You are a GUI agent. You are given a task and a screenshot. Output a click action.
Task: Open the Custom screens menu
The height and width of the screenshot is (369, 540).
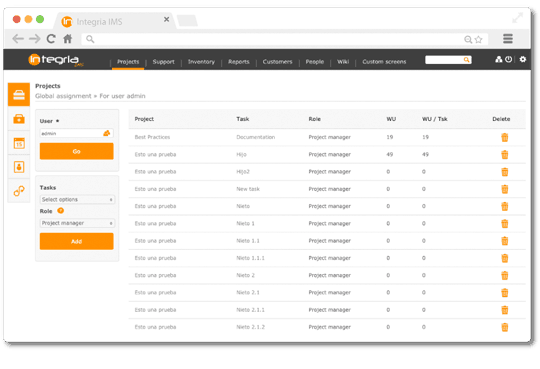[x=384, y=62]
